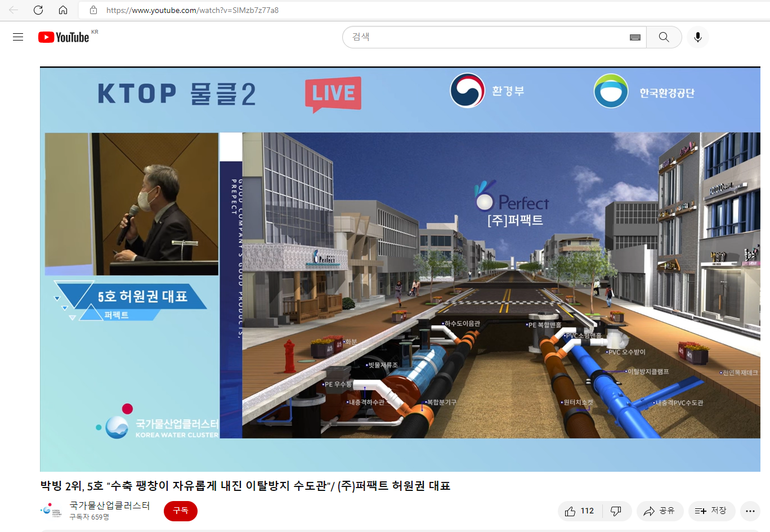
Task: Go to YouTube home via logo
Action: (64, 37)
